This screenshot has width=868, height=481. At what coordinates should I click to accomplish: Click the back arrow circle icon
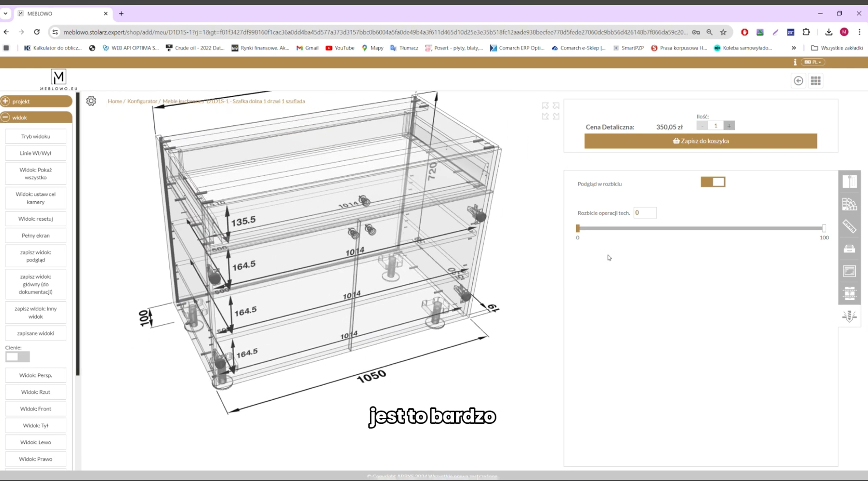[798, 81]
